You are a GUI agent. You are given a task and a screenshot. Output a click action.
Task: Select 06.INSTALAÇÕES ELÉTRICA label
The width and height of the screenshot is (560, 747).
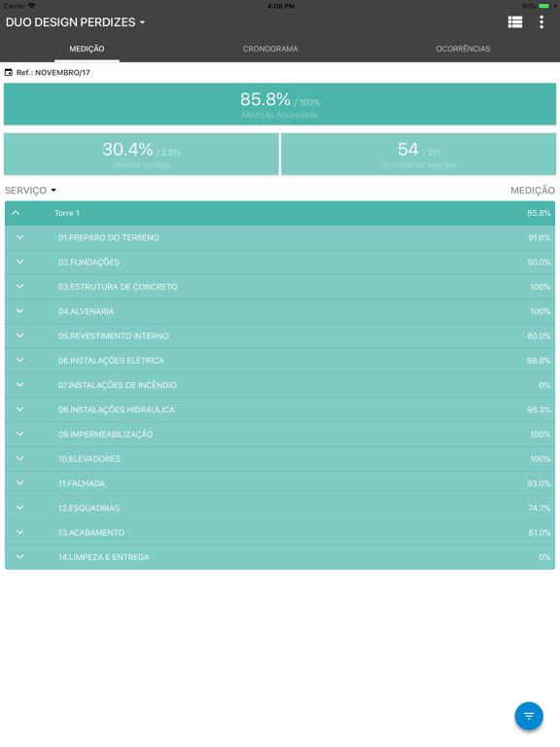click(111, 361)
